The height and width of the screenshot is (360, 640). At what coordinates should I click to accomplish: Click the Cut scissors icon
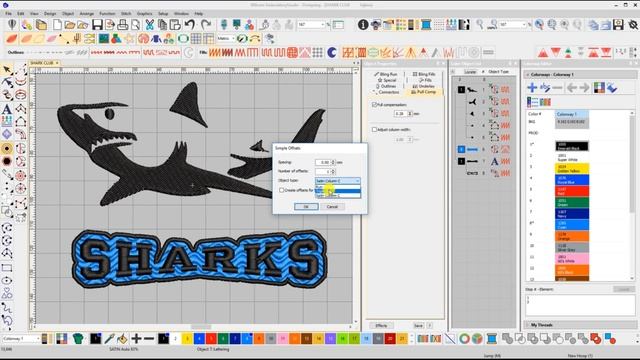(149, 25)
